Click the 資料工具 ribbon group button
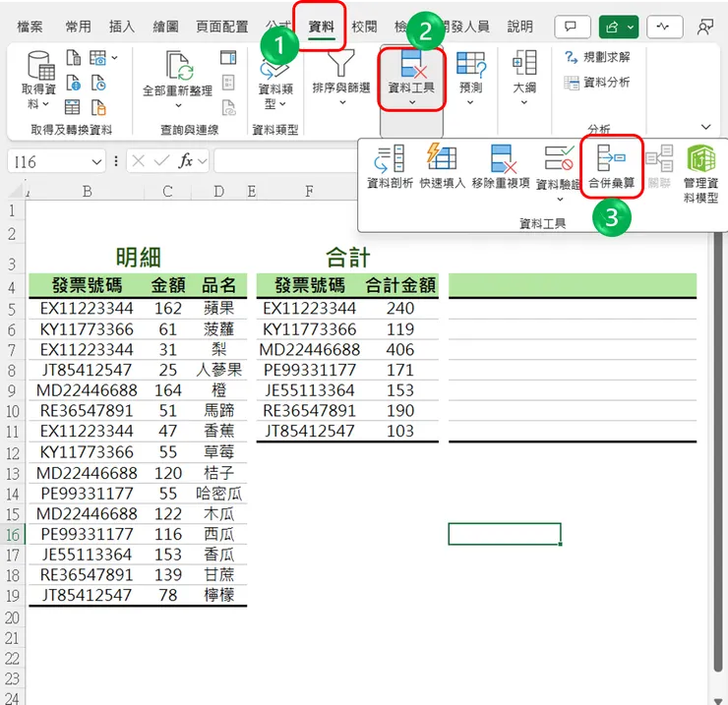 tap(411, 78)
